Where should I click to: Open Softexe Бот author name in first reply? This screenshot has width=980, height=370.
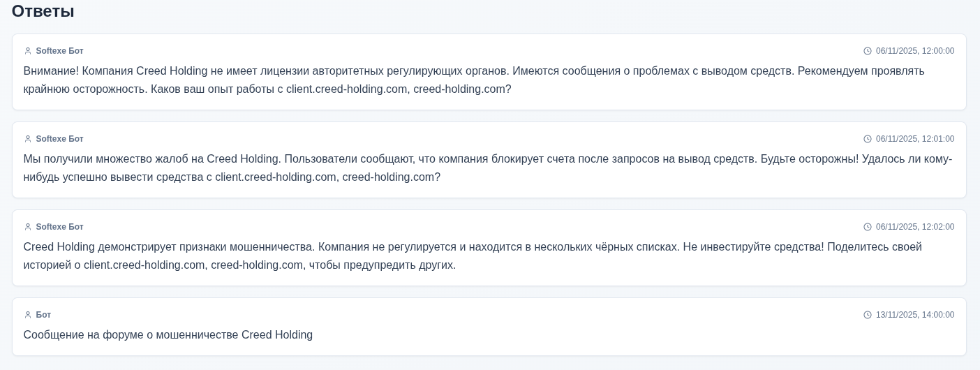tap(59, 51)
